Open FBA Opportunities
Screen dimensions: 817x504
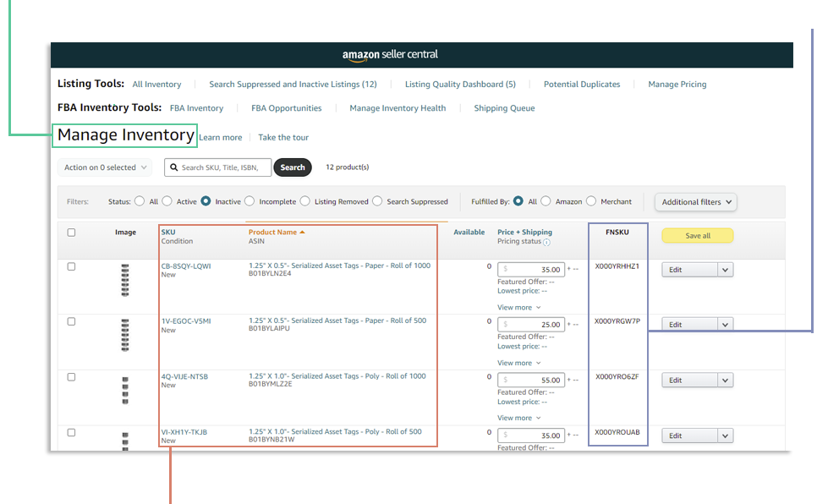tap(286, 108)
